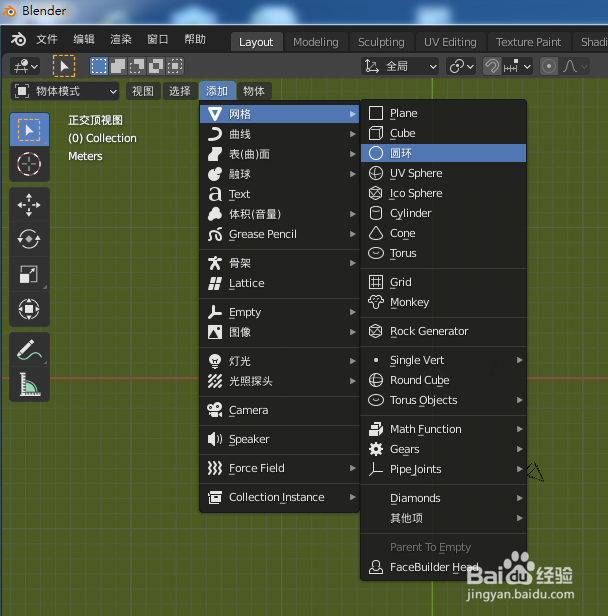
Task: Switch to the Texture Paint workspace tab
Action: click(x=528, y=42)
